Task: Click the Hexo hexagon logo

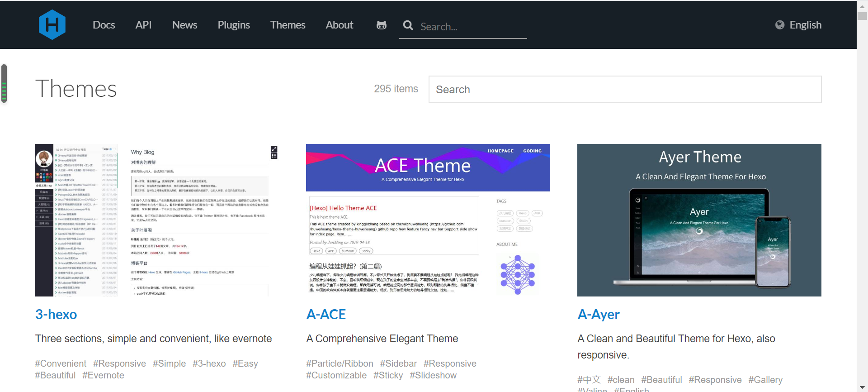Action: tap(52, 24)
